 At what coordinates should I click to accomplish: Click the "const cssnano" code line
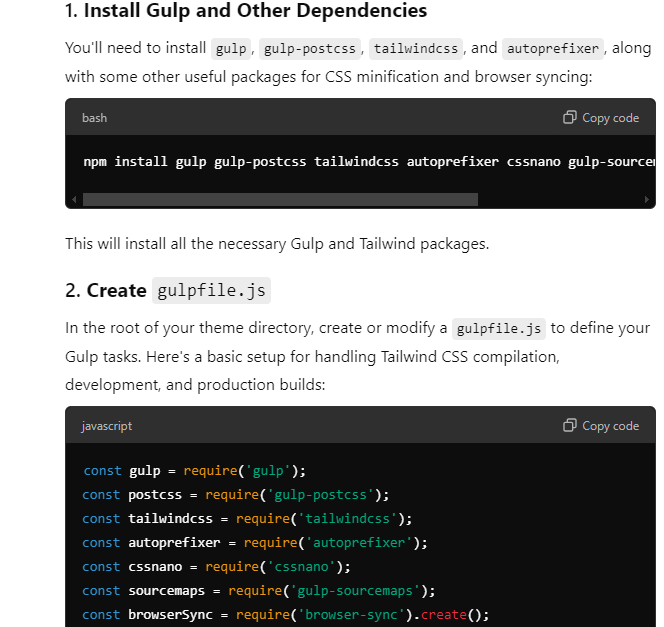[x=216, y=567]
